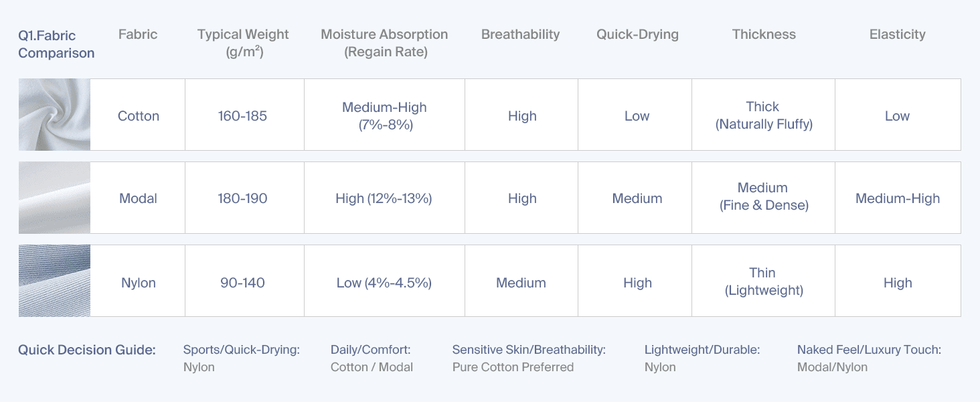Image resolution: width=980 pixels, height=402 pixels.
Task: Click the Breathability column header
Action: tap(520, 35)
